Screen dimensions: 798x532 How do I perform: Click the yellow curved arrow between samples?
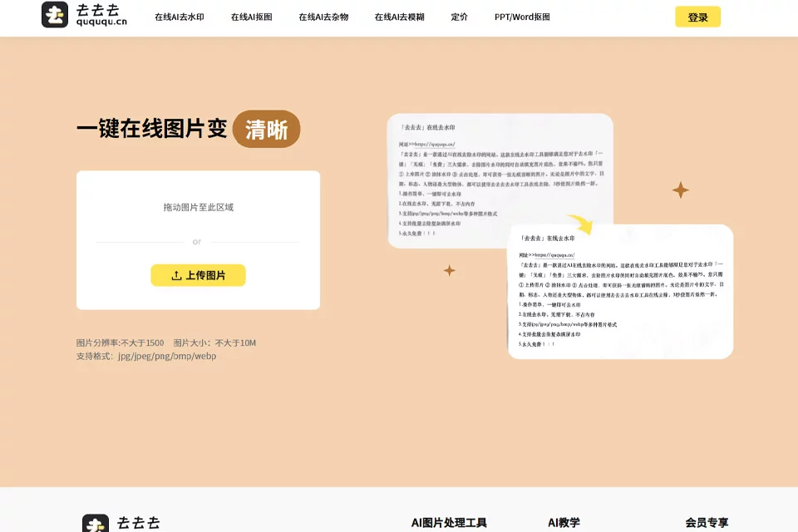pos(581,224)
